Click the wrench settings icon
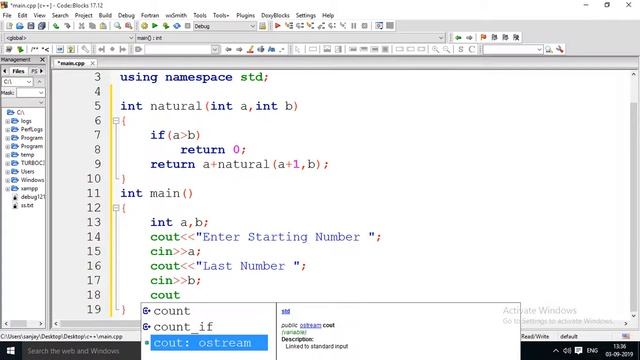This screenshot has height=360, width=640. point(560,49)
